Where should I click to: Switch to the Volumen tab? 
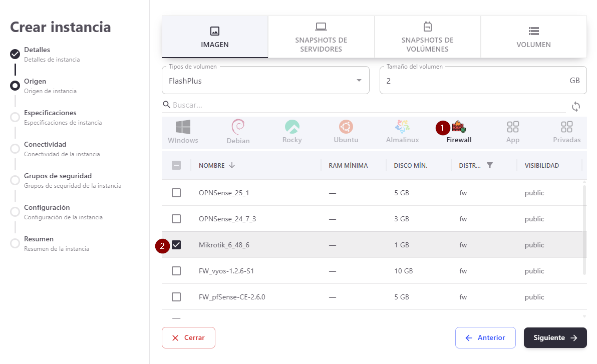(x=533, y=37)
